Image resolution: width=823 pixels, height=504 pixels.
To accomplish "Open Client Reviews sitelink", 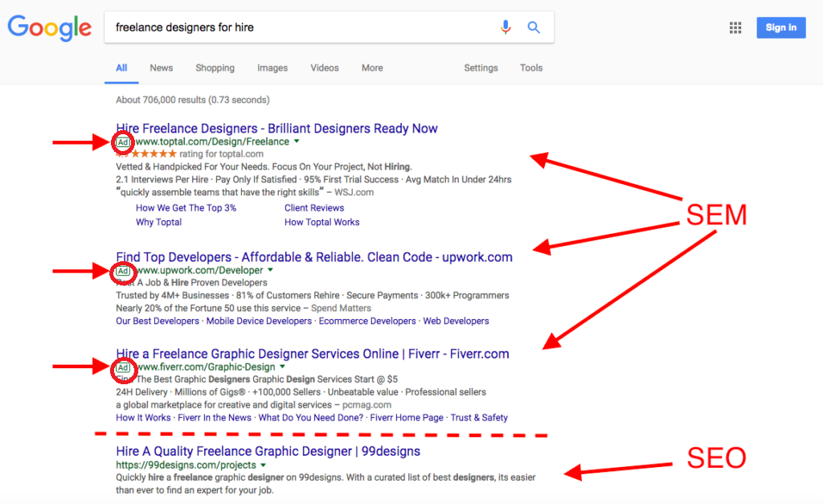I will tap(314, 208).
